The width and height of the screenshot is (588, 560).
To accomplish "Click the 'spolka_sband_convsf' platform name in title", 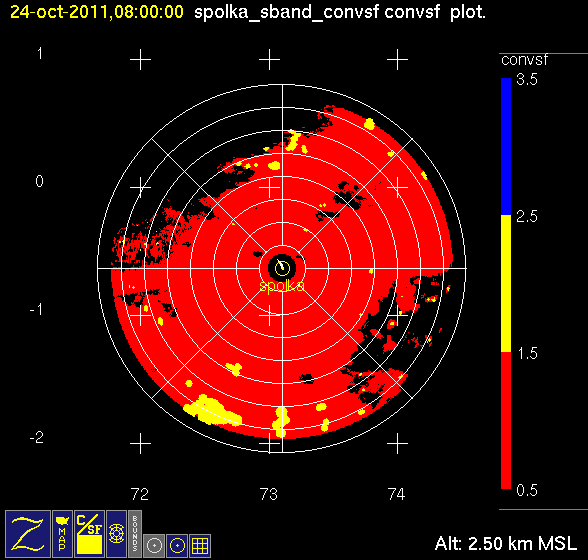I will pos(287,13).
